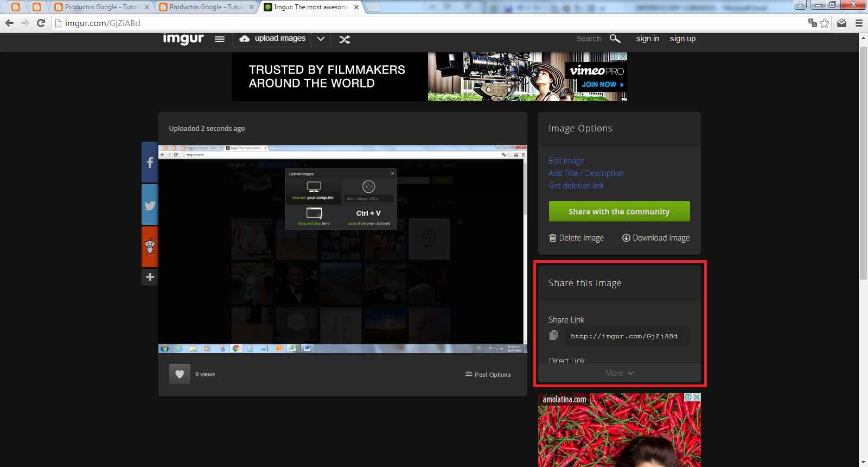Screen dimensions: 868x467
Task: Close the Imgur tab
Action: click(356, 7)
